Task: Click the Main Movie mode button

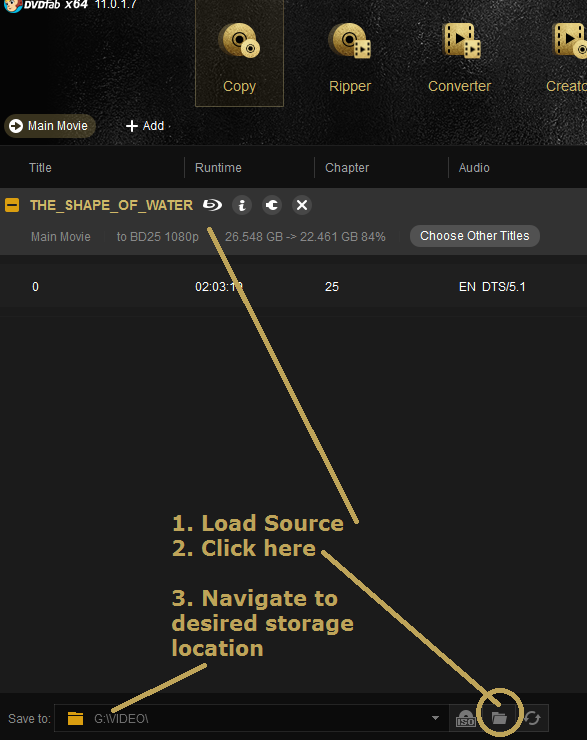Action: (x=50, y=126)
